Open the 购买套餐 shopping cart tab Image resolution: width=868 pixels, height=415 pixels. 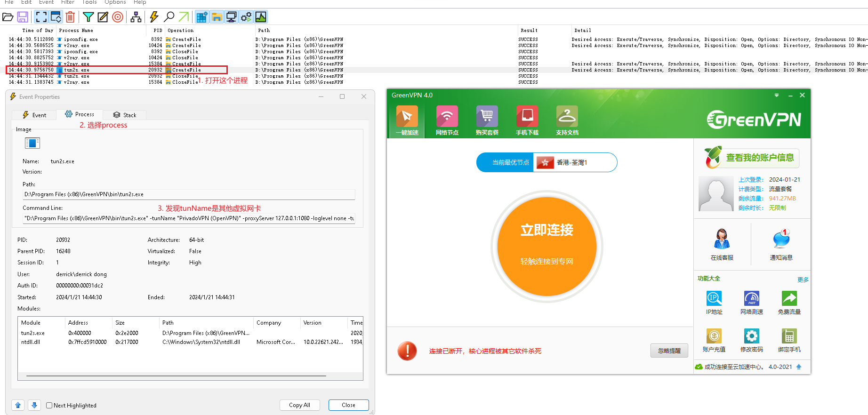point(487,121)
